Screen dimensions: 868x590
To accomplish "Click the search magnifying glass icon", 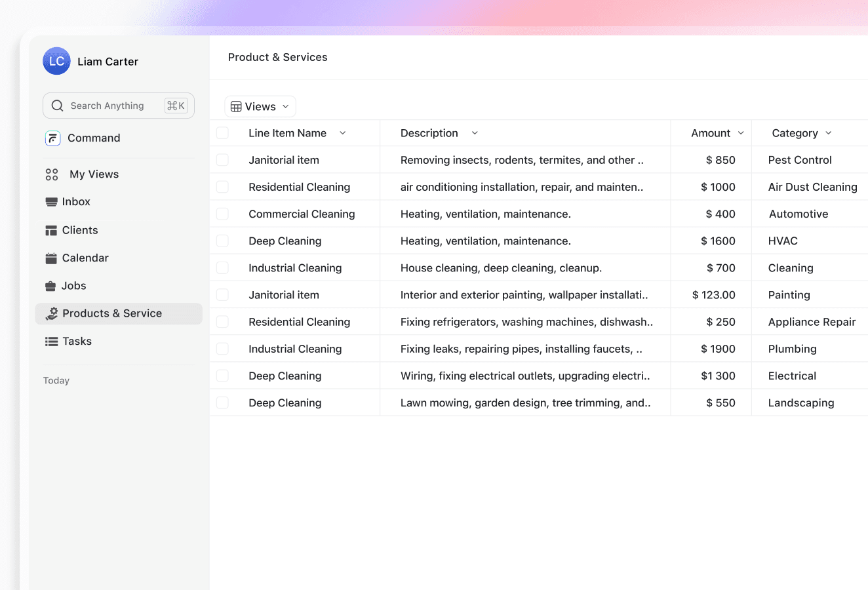I will (57, 105).
